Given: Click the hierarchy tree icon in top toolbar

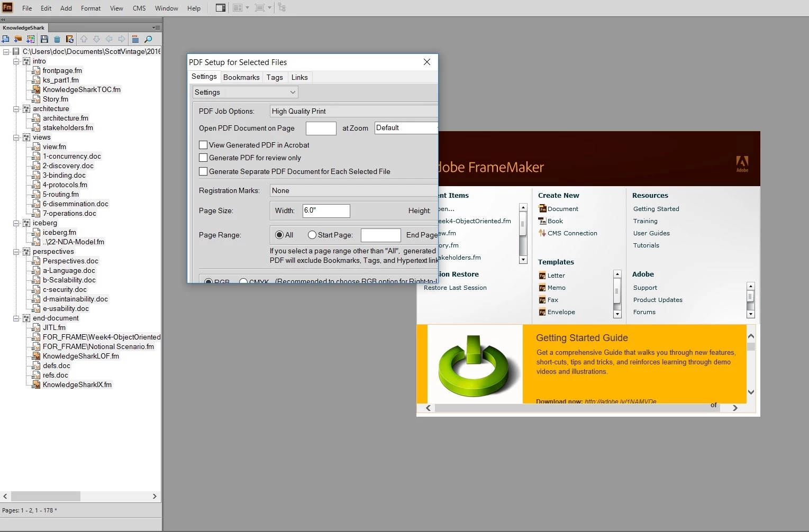Looking at the screenshot, I should [x=282, y=8].
